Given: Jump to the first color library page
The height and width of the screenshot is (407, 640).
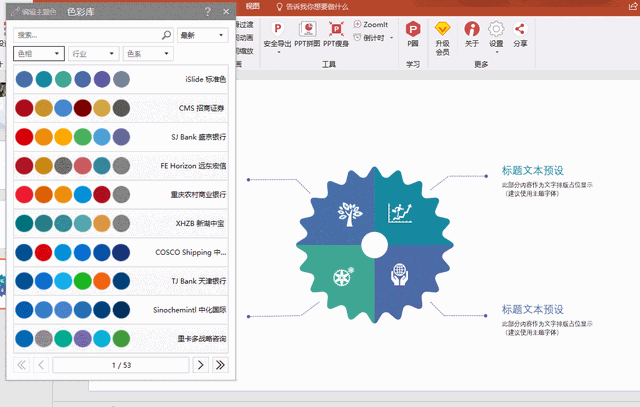Looking at the screenshot, I should [x=21, y=365].
